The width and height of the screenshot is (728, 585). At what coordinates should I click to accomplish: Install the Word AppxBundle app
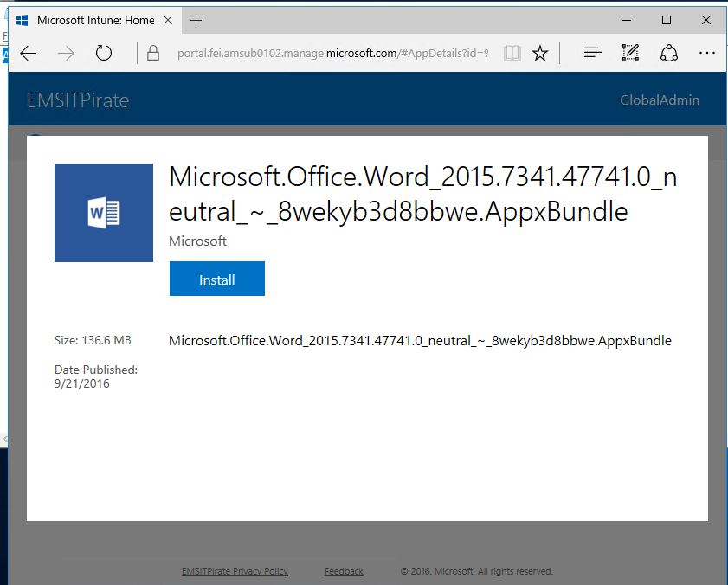216,279
